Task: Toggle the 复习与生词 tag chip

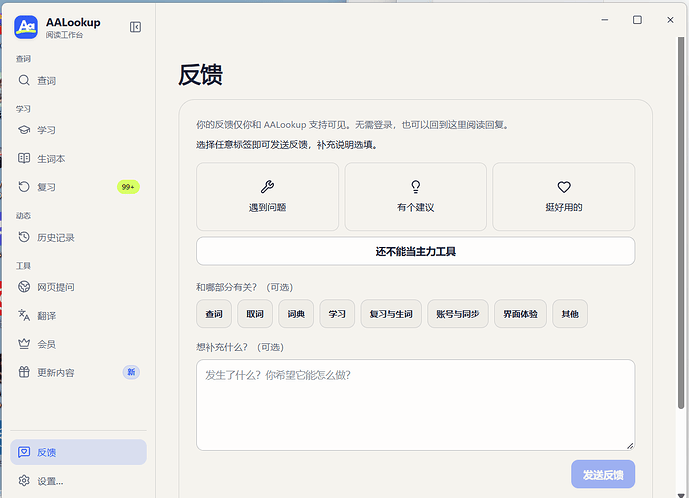Action: [x=391, y=314]
